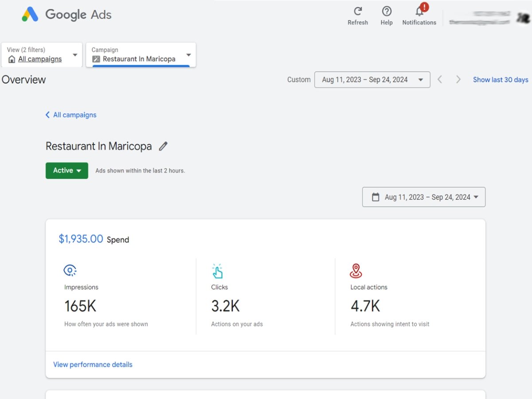Click the Refresh icon
The image size is (532, 399).
pos(358,11)
